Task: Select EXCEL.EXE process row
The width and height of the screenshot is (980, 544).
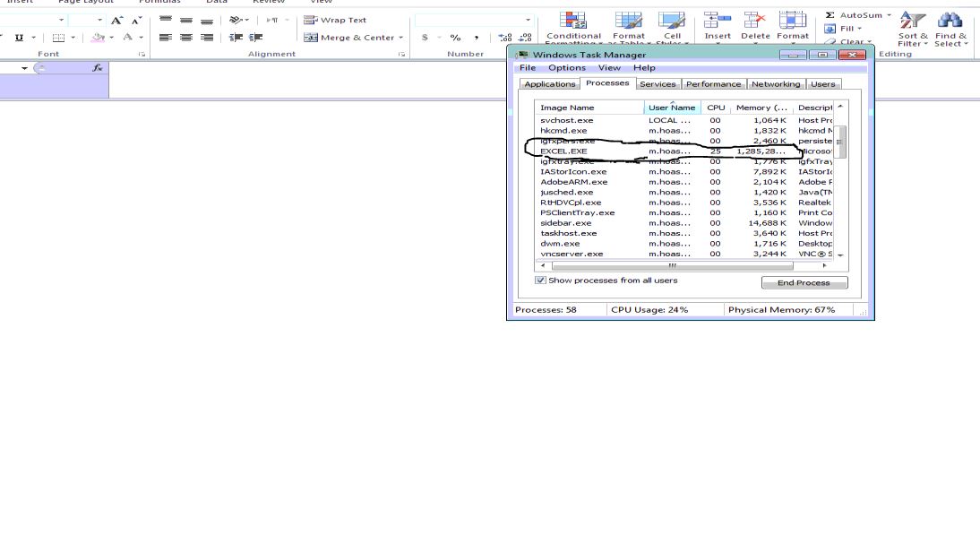Action: click(683, 151)
